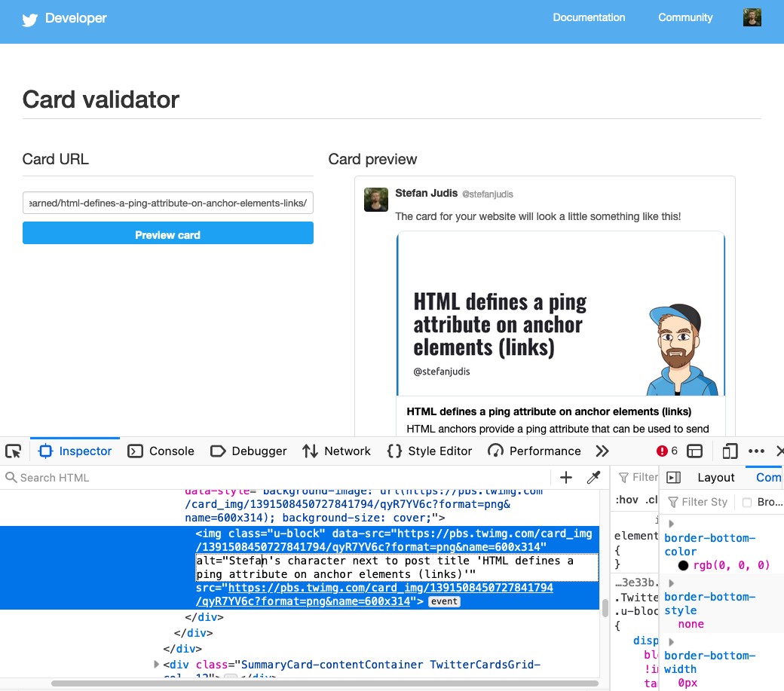Screen dimensions: 784x691
Task: Switch to the Computed sidebar tab
Action: click(x=768, y=478)
